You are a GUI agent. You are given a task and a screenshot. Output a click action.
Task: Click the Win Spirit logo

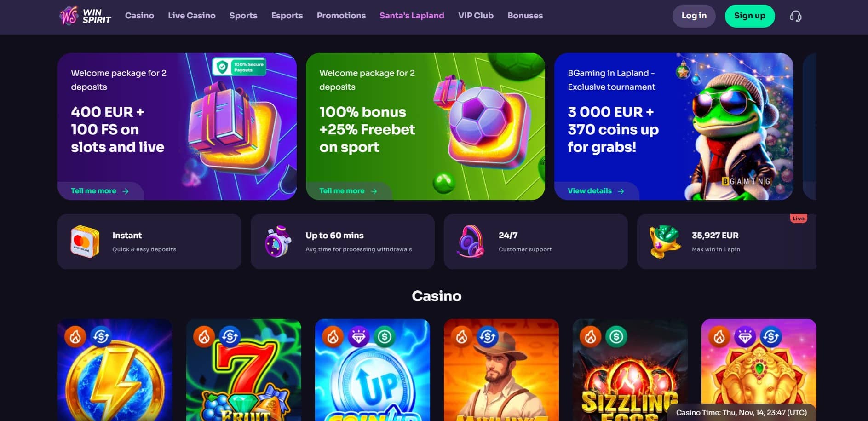tap(86, 16)
